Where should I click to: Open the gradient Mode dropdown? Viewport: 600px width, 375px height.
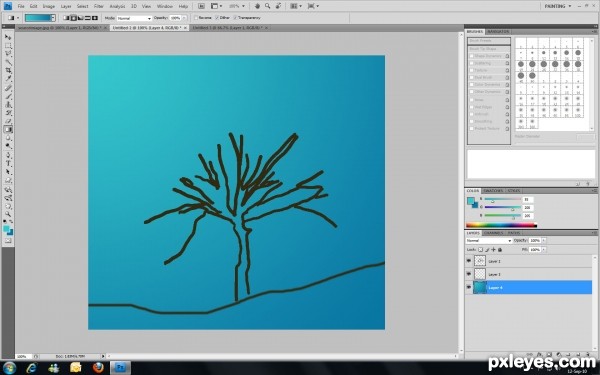(134, 18)
